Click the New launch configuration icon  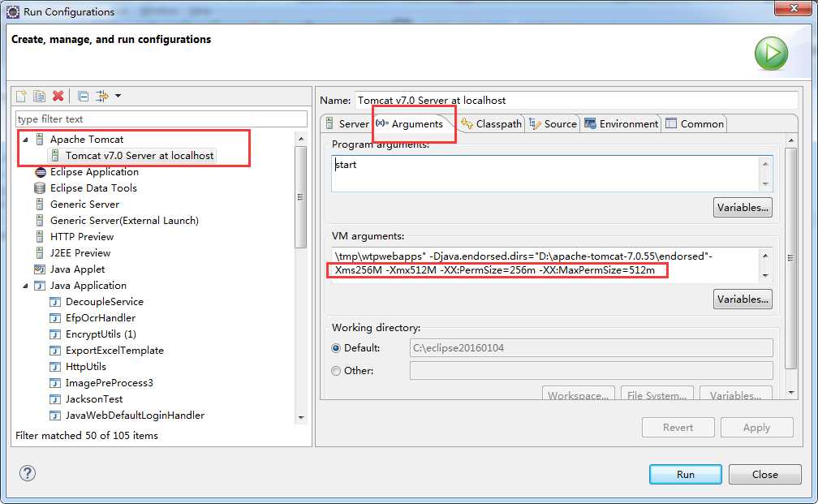pos(21,96)
